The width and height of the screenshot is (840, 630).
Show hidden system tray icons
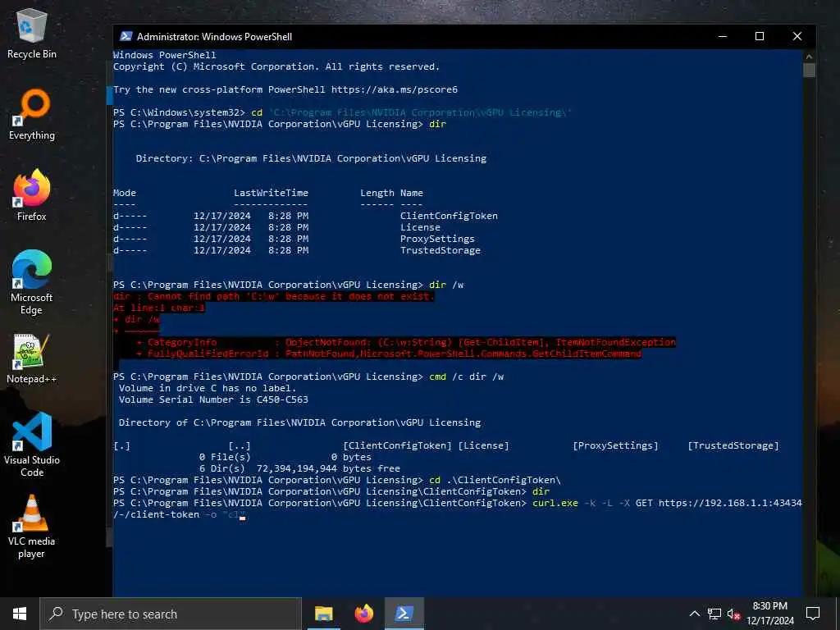(x=694, y=614)
